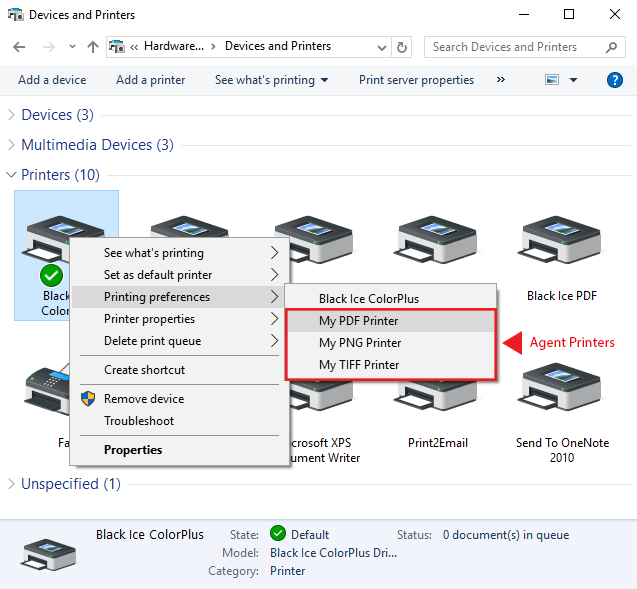Collapse the Printers (10) group
This screenshot has height=589, width=637.
[x=12, y=175]
